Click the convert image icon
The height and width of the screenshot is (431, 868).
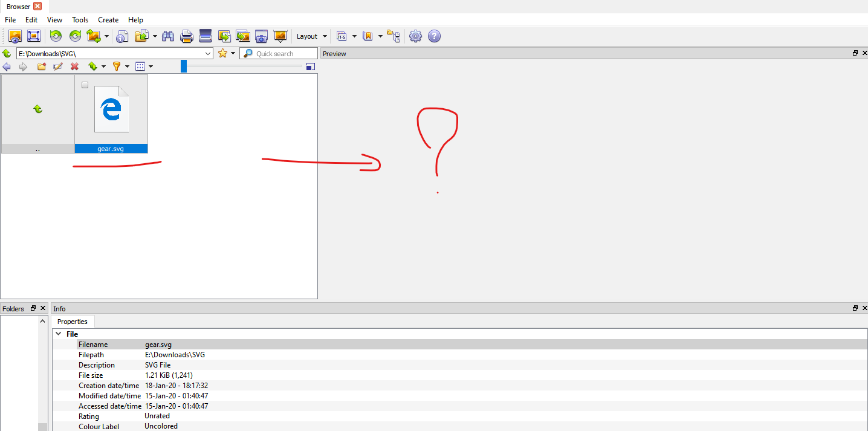click(x=224, y=36)
